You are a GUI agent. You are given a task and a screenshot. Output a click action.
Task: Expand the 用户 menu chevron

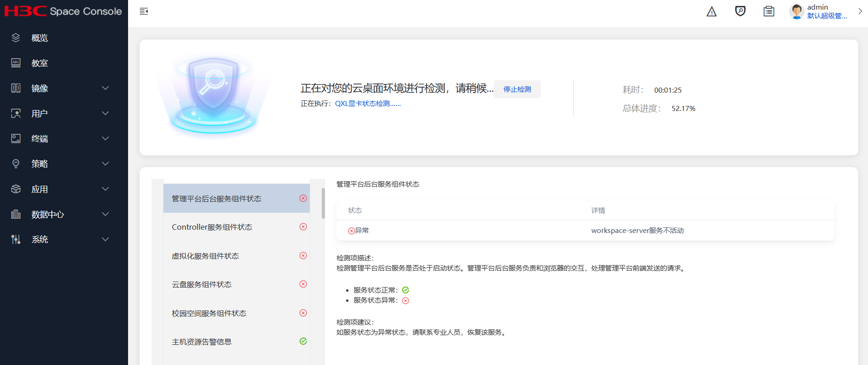click(x=105, y=113)
